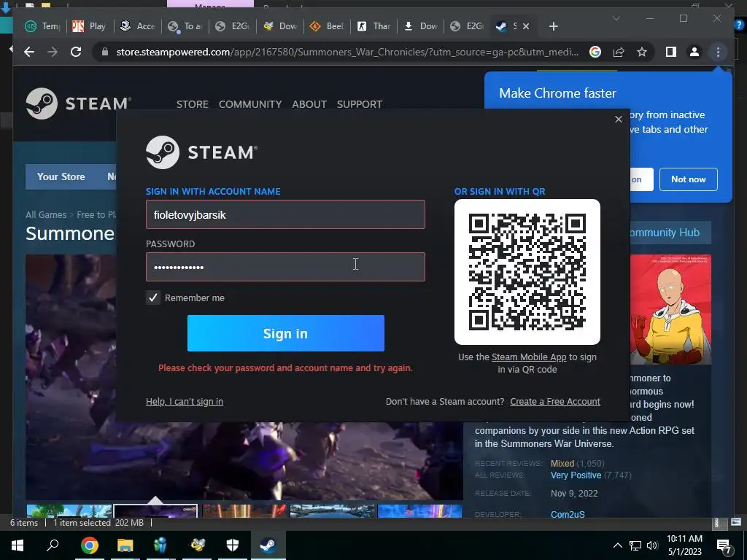The image size is (747, 560).
Task: Click Not now in Chrome popup
Action: pos(689,179)
